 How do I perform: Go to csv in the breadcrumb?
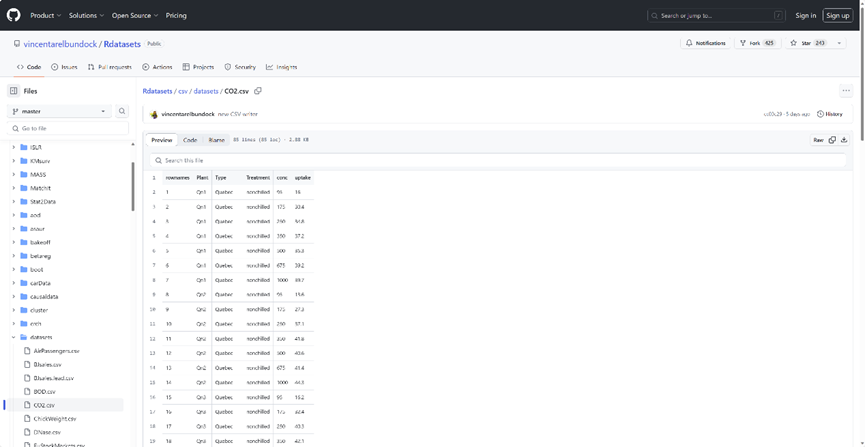183,91
